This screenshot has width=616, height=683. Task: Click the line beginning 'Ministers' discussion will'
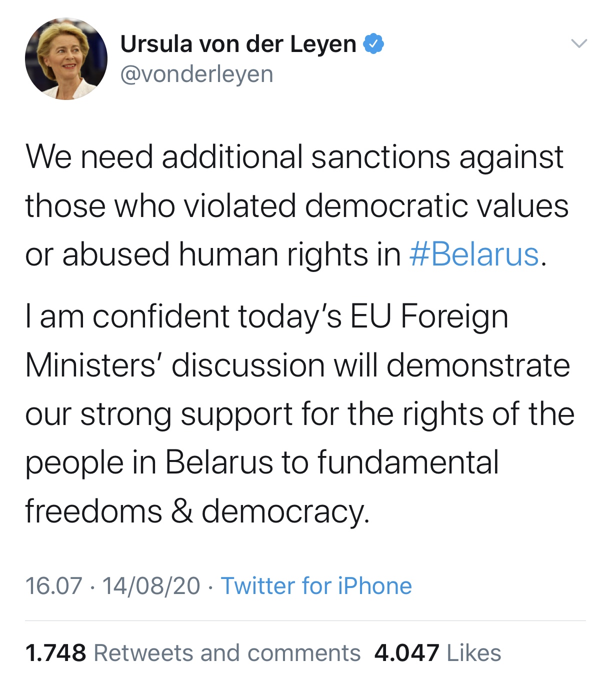(297, 365)
